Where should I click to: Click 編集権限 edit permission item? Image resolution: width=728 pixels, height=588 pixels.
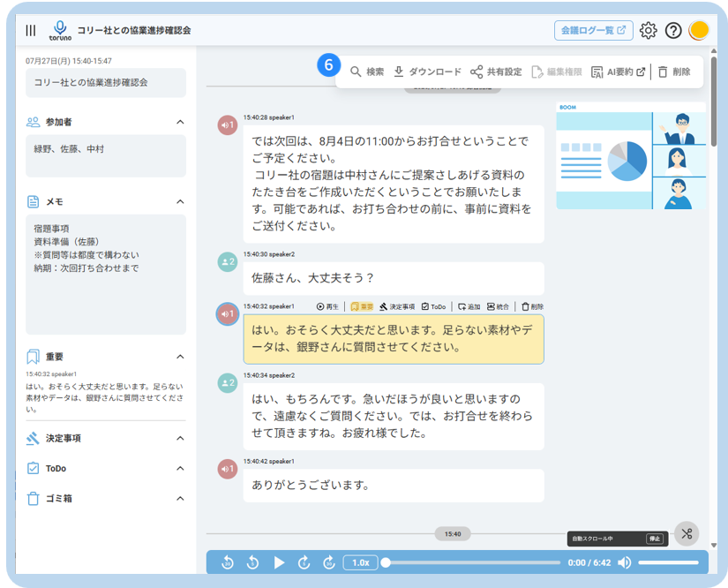[x=556, y=72]
